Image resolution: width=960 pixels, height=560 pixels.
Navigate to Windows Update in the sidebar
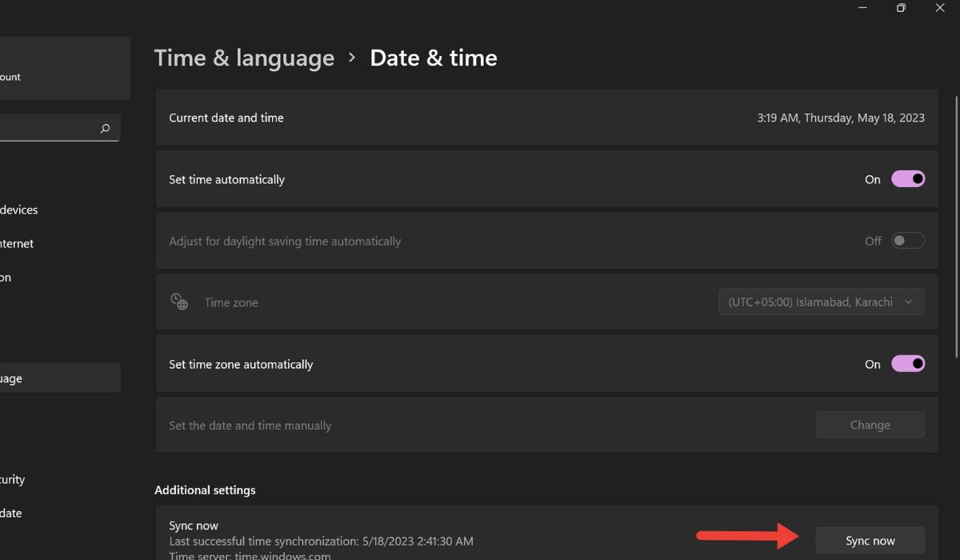pyautogui.click(x=11, y=513)
